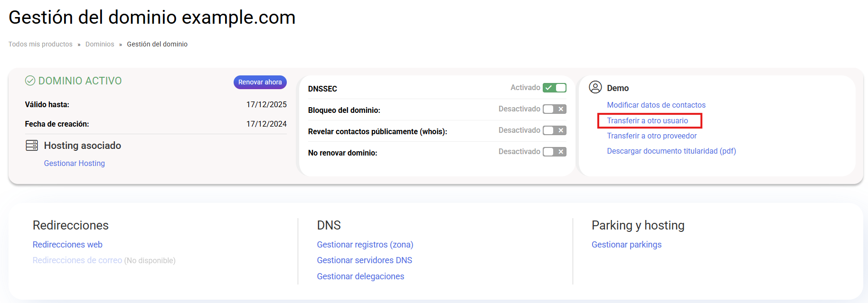Image resolution: width=868 pixels, height=303 pixels.
Task: Open the Gestionar Hosting link
Action: click(75, 163)
